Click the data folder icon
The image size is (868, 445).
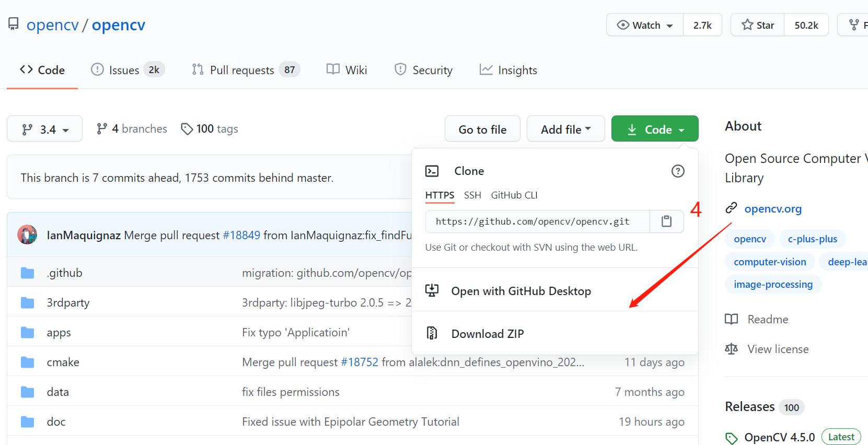click(27, 392)
